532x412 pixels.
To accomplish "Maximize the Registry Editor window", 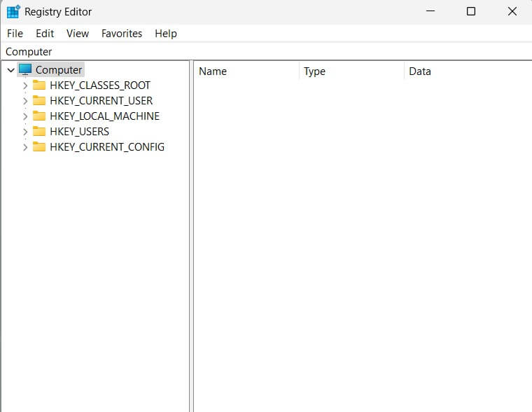I will pos(471,11).
